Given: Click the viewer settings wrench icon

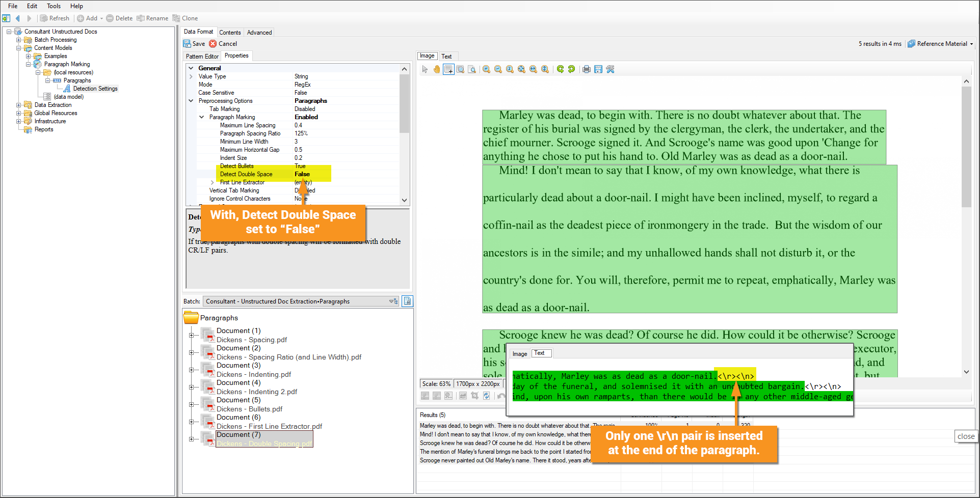Looking at the screenshot, I should (610, 69).
